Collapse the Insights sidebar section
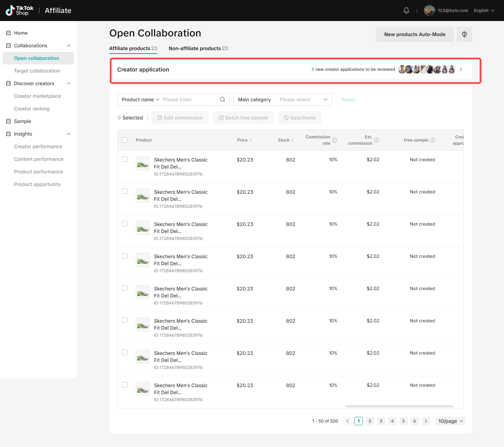This screenshot has width=504, height=447. (69, 134)
